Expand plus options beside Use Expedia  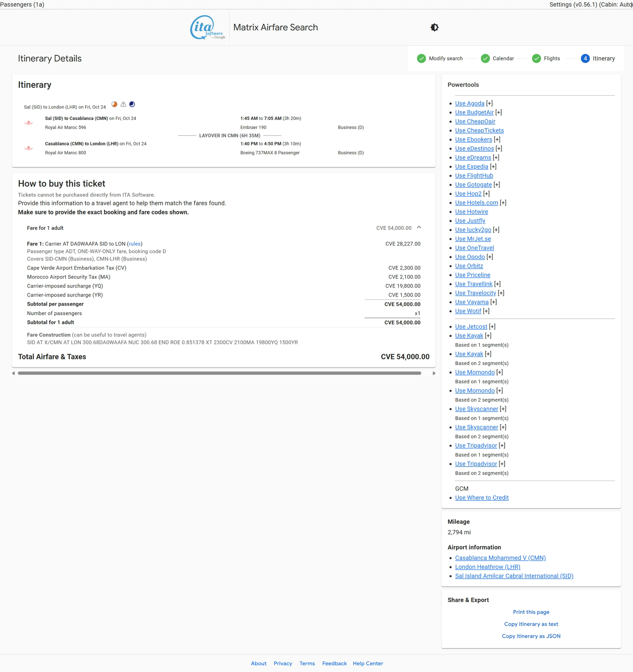point(493,167)
